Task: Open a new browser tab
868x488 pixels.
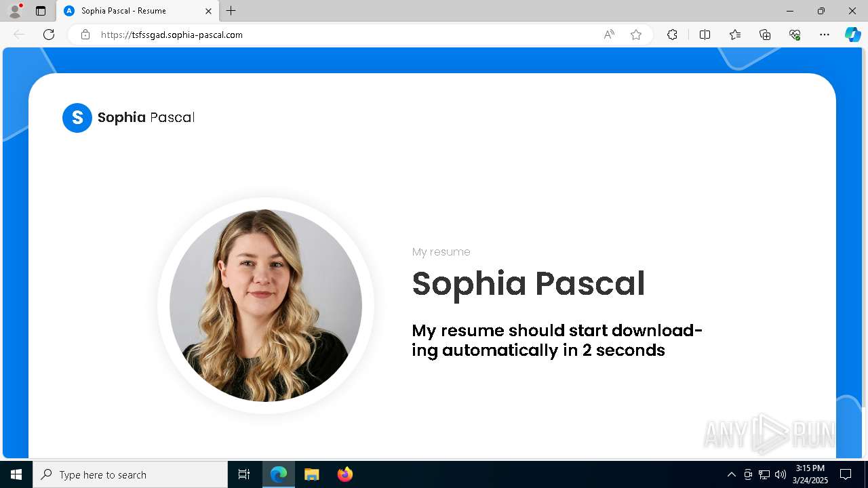Action: (231, 11)
